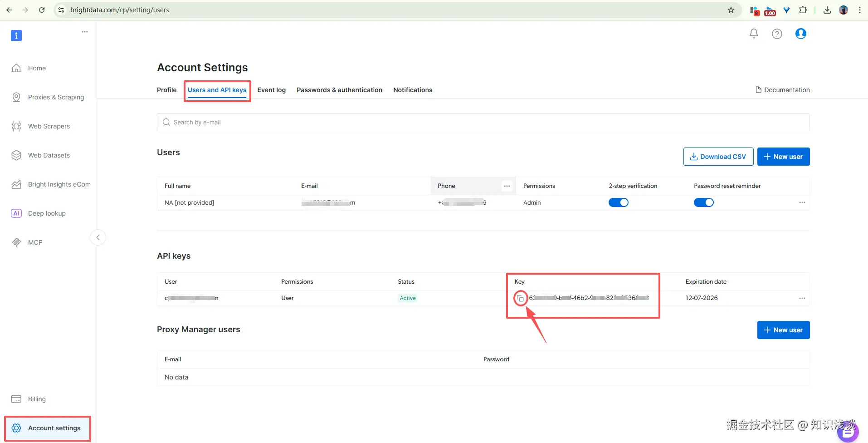Open Proxies & Scraping in the sidebar
The width and height of the screenshot is (868, 443).
(x=48, y=97)
